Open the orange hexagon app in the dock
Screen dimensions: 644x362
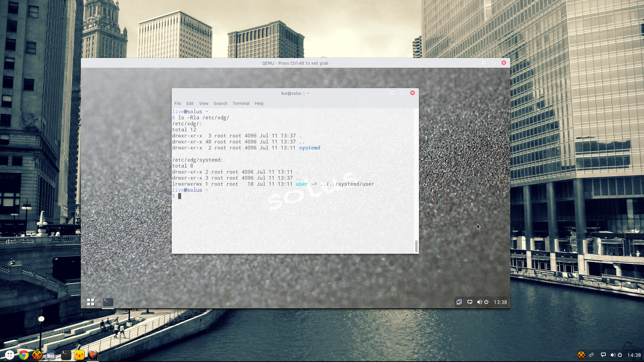tap(37, 355)
